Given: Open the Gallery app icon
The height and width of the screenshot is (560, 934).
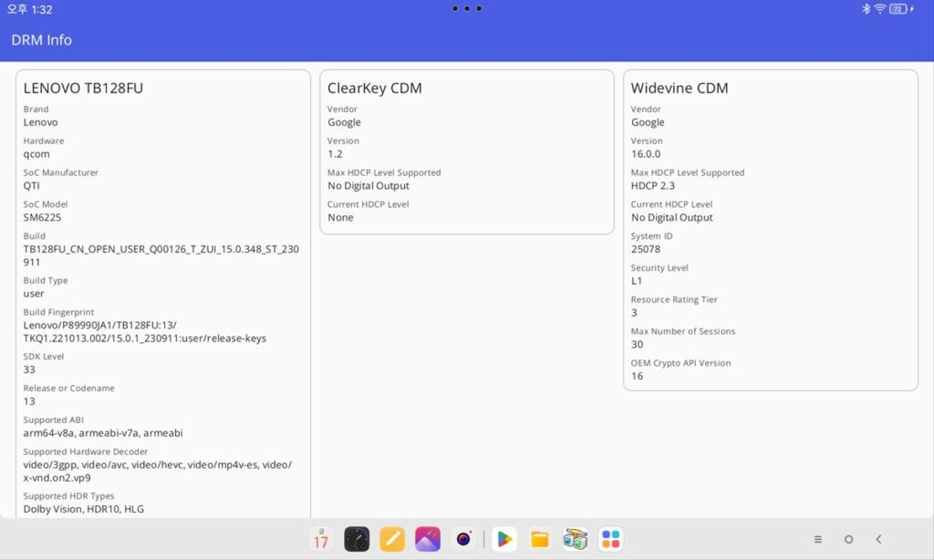Looking at the screenshot, I should 428,539.
